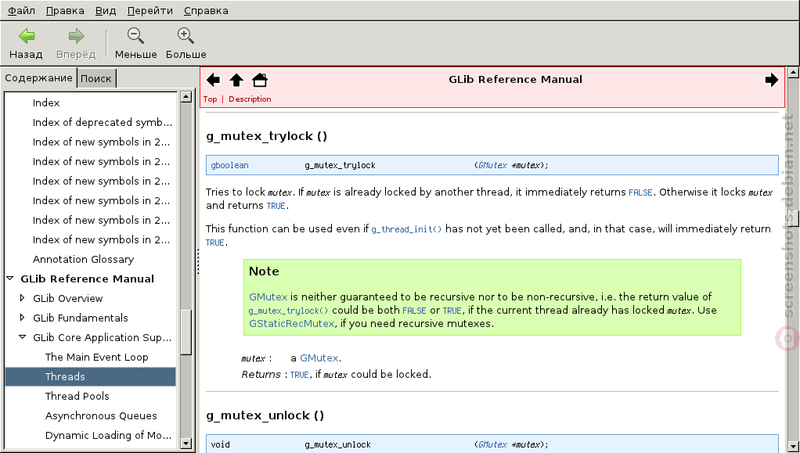Image resolution: width=800 pixels, height=453 pixels.
Task: Click GLib Reference Manual header title
Action: 515,80
